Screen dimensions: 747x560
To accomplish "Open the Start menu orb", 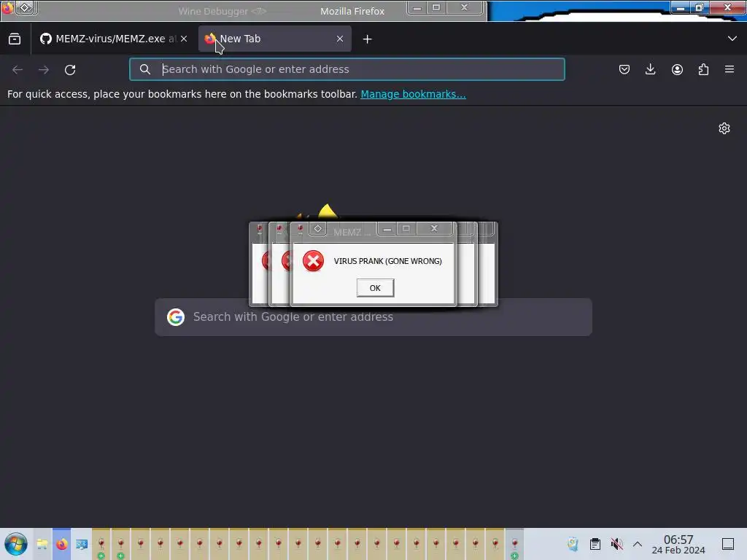I will tap(16, 544).
